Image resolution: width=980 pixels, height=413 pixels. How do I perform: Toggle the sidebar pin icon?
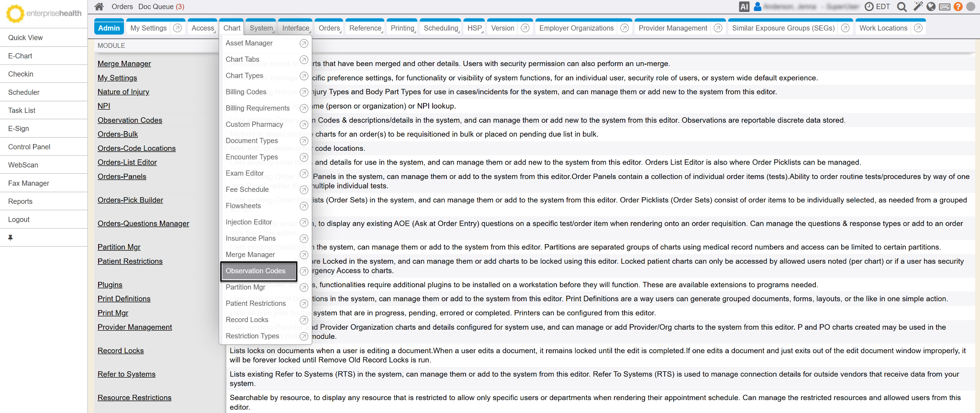(x=11, y=238)
